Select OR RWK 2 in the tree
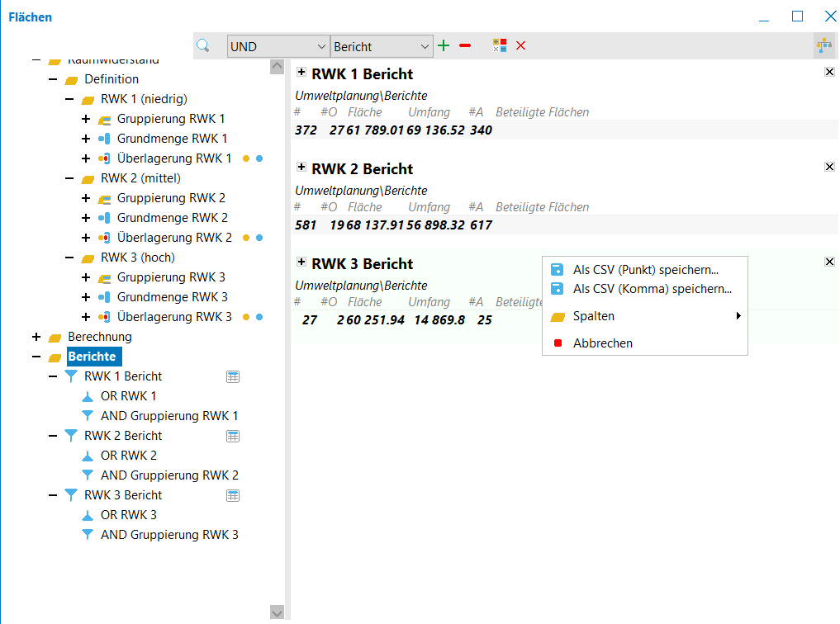Viewport: 840px width, 624px height. coord(128,456)
